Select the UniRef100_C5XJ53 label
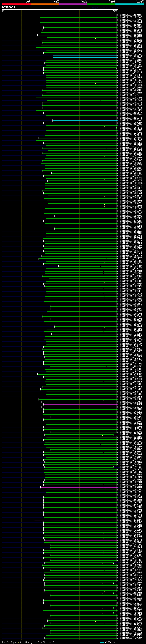The width and height of the screenshot is (146, 644). [x=131, y=314]
